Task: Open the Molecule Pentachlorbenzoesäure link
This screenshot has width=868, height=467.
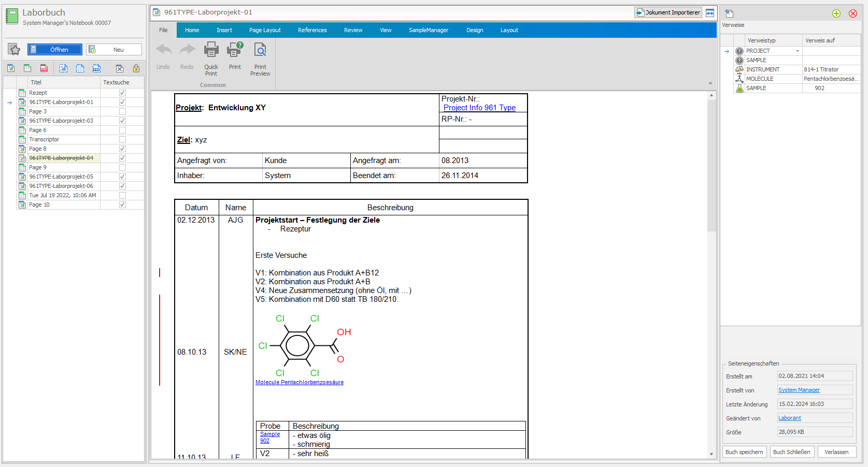Action: pos(299,382)
